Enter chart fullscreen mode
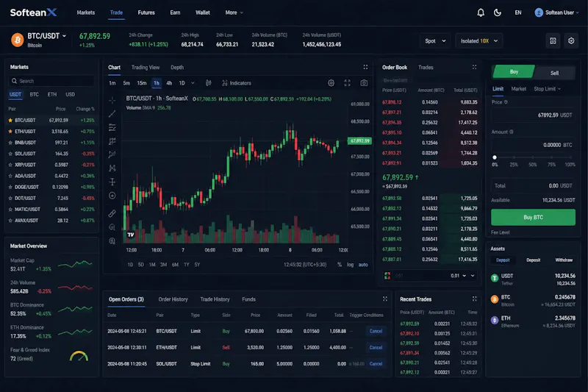Screen dimensions: 588x392 tap(347, 83)
